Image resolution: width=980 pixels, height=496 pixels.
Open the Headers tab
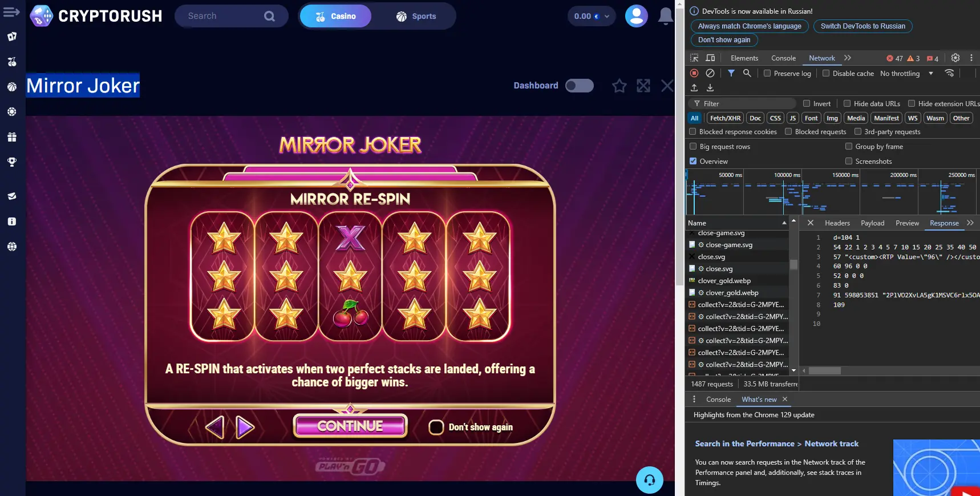837,223
